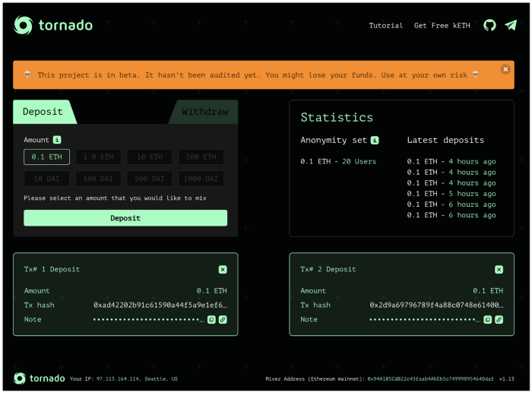Viewport: 532px width, 393px height.
Task: Dismiss the orange beta warning banner
Action: click(x=505, y=69)
